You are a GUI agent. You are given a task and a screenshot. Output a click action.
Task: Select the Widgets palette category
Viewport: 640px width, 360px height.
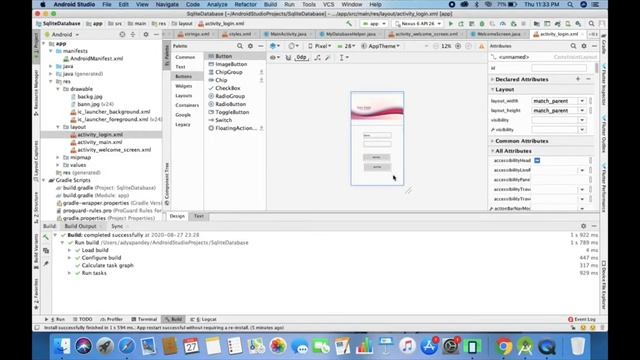(x=184, y=86)
